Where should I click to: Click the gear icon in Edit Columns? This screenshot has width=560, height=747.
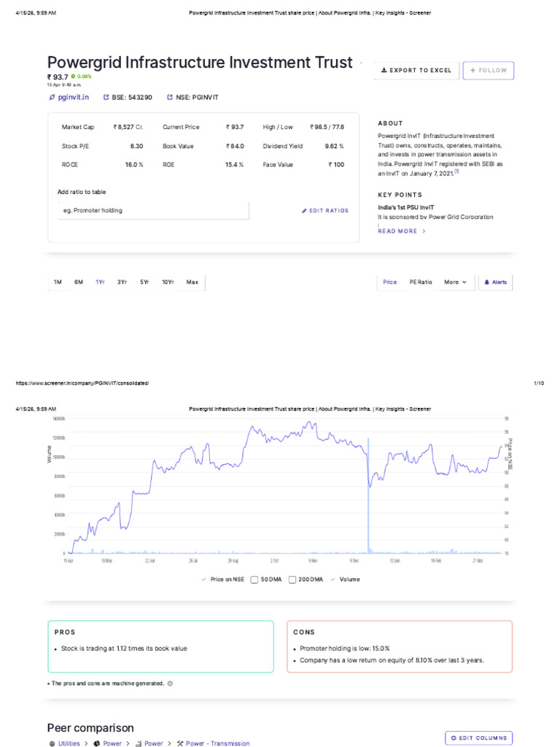click(x=454, y=738)
